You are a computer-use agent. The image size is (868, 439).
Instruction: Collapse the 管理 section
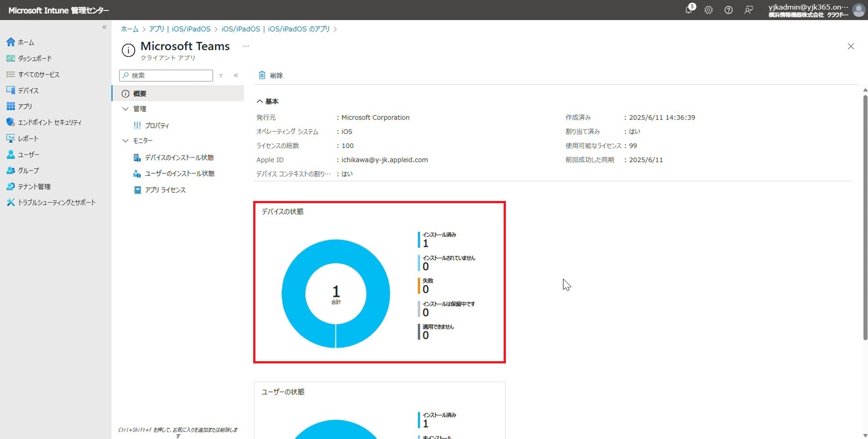click(x=126, y=109)
